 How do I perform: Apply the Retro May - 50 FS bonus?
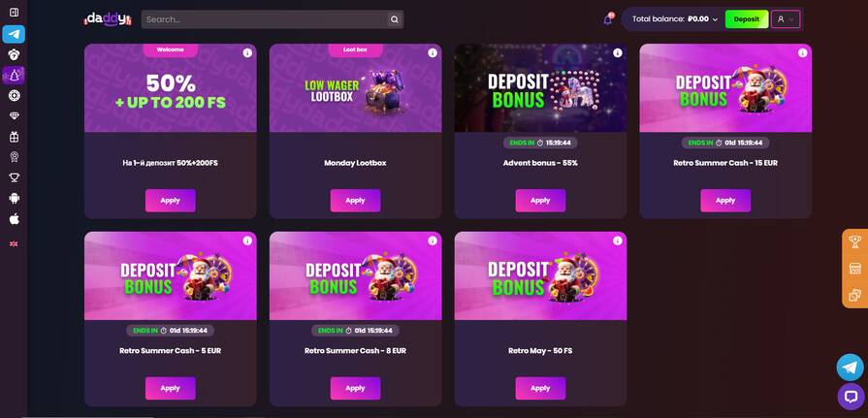[x=540, y=388]
